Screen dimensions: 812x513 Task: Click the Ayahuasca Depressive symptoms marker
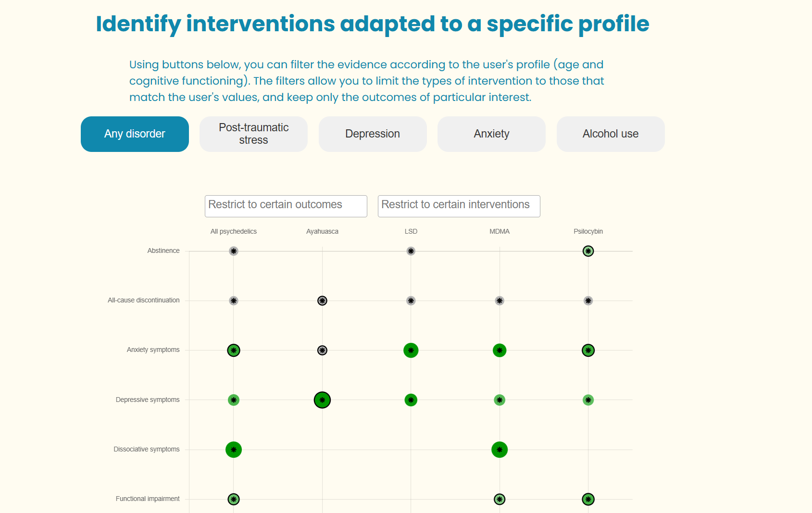322,400
